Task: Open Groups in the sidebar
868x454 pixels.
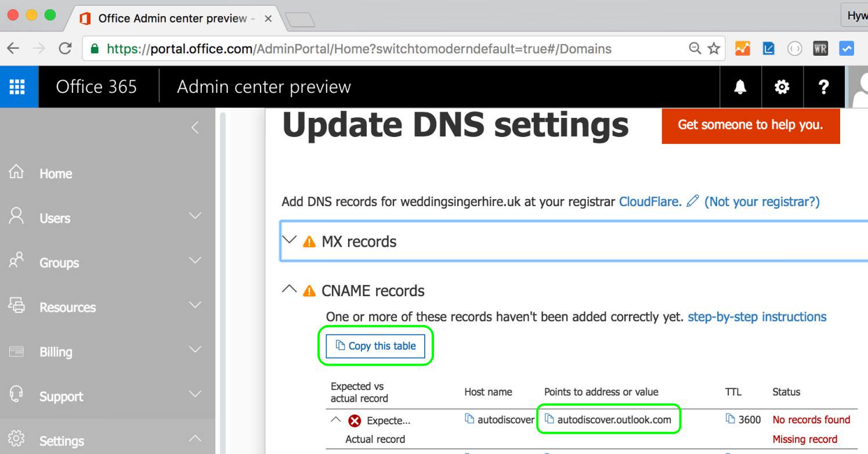Action: (59, 263)
